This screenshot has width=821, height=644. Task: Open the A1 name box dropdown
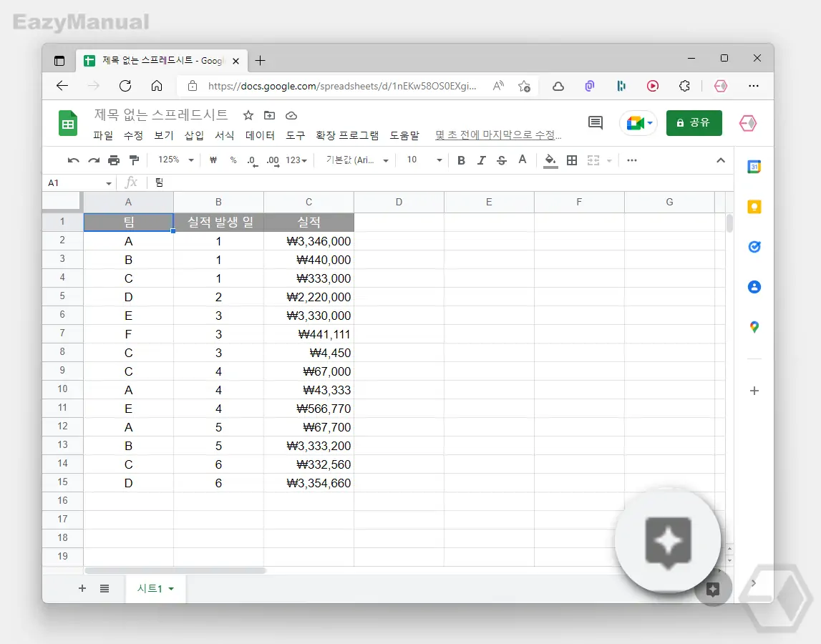point(108,183)
